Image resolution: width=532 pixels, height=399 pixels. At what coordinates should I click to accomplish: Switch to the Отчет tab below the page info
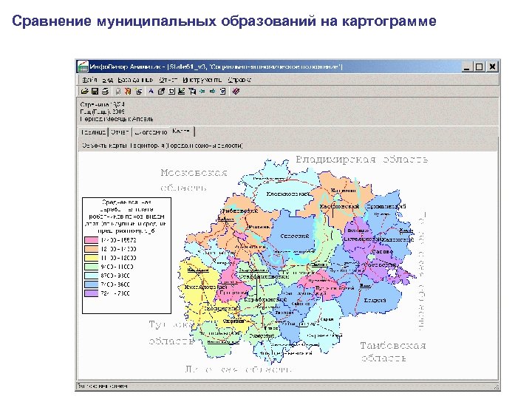(x=120, y=132)
